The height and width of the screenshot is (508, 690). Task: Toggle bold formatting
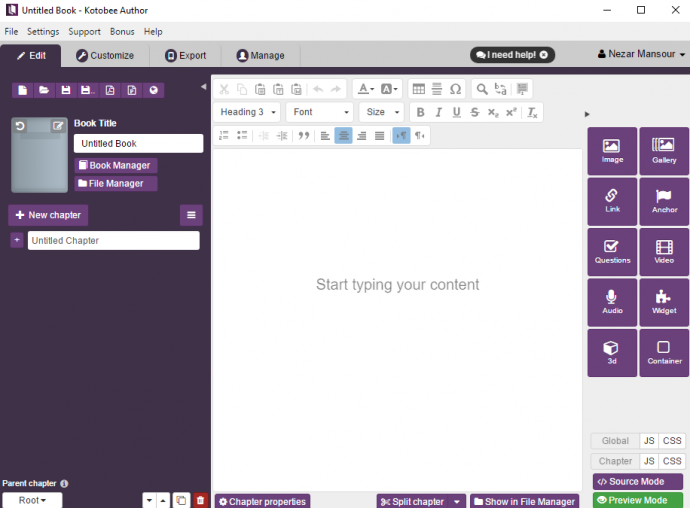click(x=420, y=112)
